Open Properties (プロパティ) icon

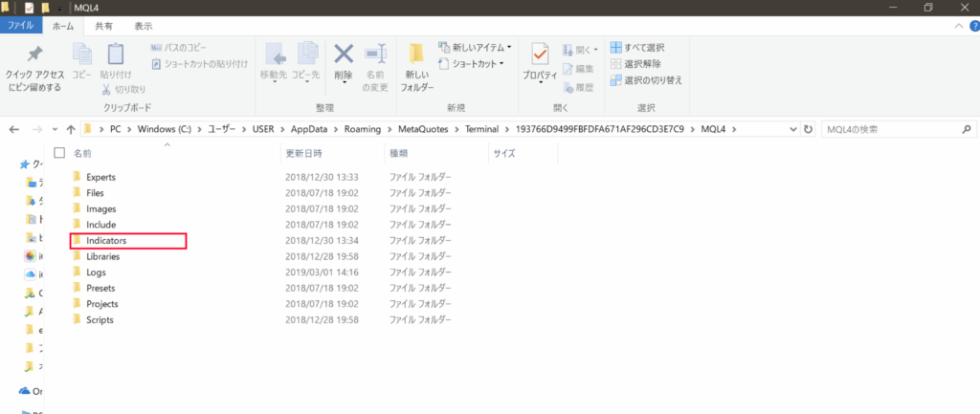point(539,58)
